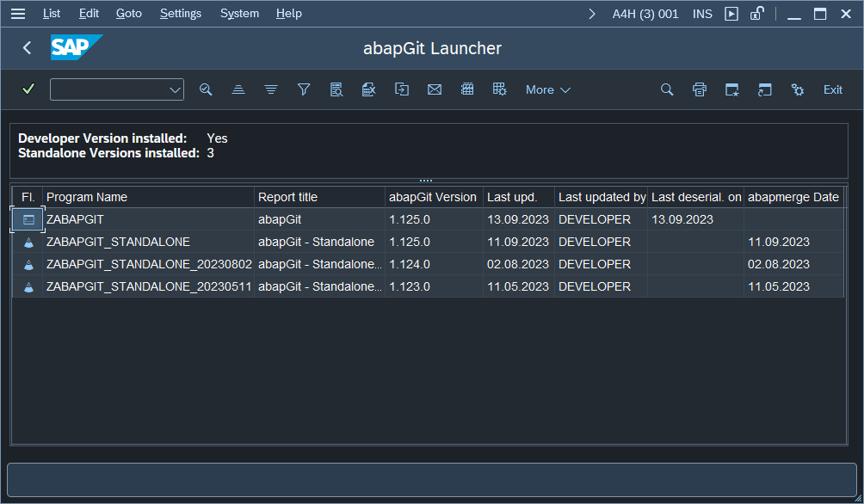Click the green checkmark Enter button
The image size is (864, 504).
click(28, 89)
